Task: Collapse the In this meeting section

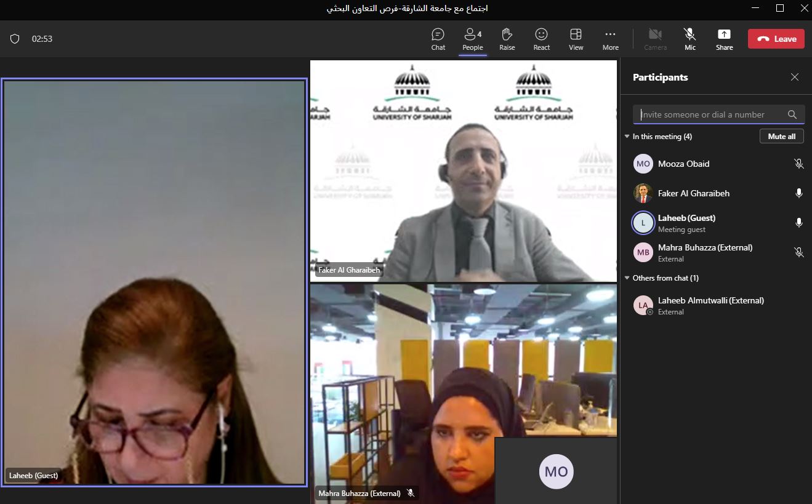Action: coord(627,137)
